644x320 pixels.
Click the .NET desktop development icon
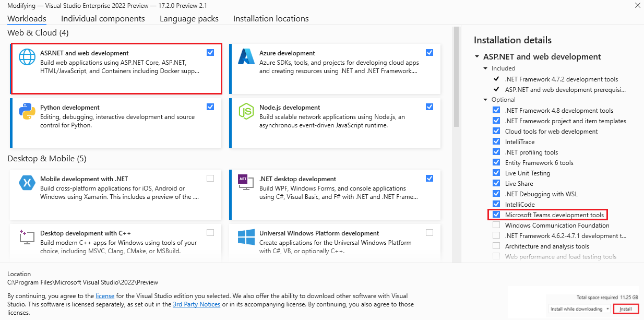[x=246, y=182]
